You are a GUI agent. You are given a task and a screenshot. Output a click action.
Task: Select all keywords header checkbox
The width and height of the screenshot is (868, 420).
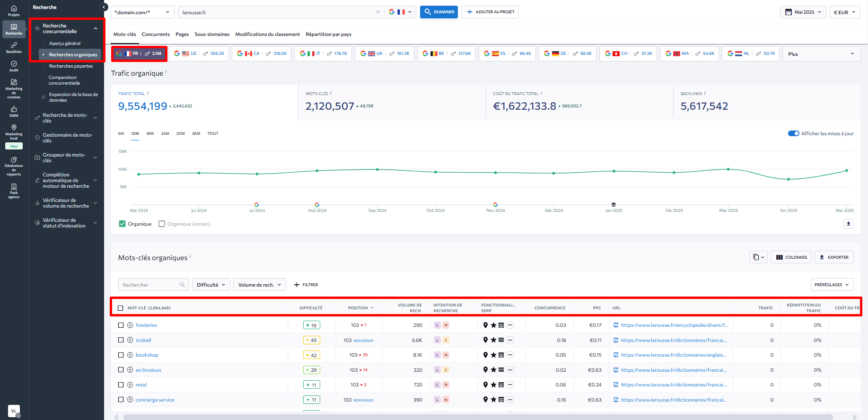(121, 308)
